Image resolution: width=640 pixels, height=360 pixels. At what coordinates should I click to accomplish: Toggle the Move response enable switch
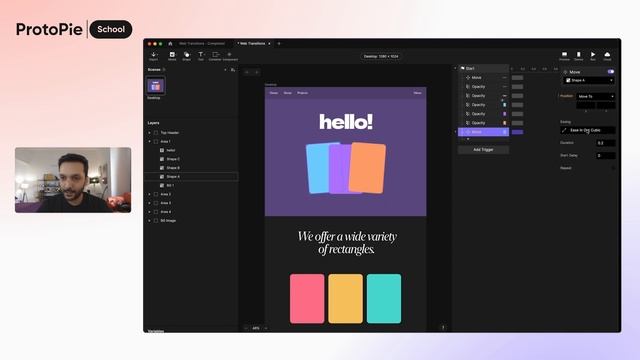(x=611, y=72)
